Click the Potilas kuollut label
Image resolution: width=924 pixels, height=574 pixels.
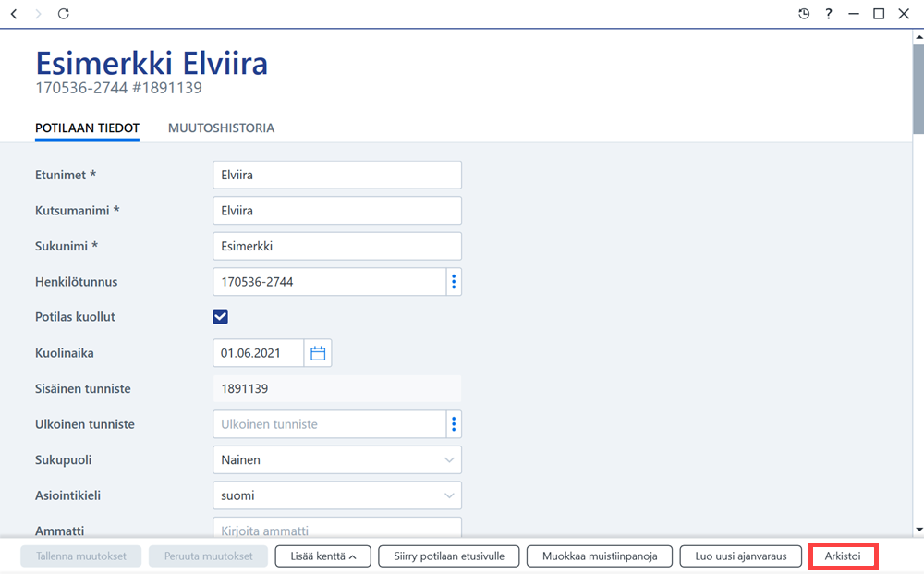click(75, 317)
